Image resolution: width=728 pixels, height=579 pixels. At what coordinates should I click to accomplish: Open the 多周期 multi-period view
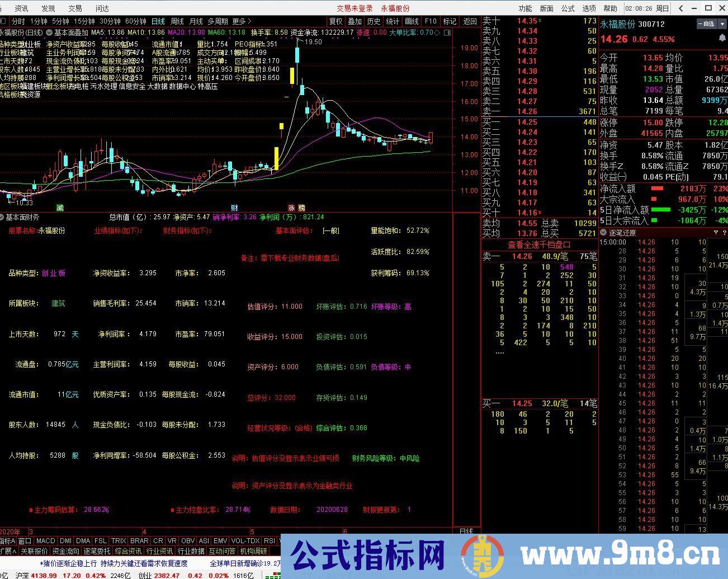218,21
